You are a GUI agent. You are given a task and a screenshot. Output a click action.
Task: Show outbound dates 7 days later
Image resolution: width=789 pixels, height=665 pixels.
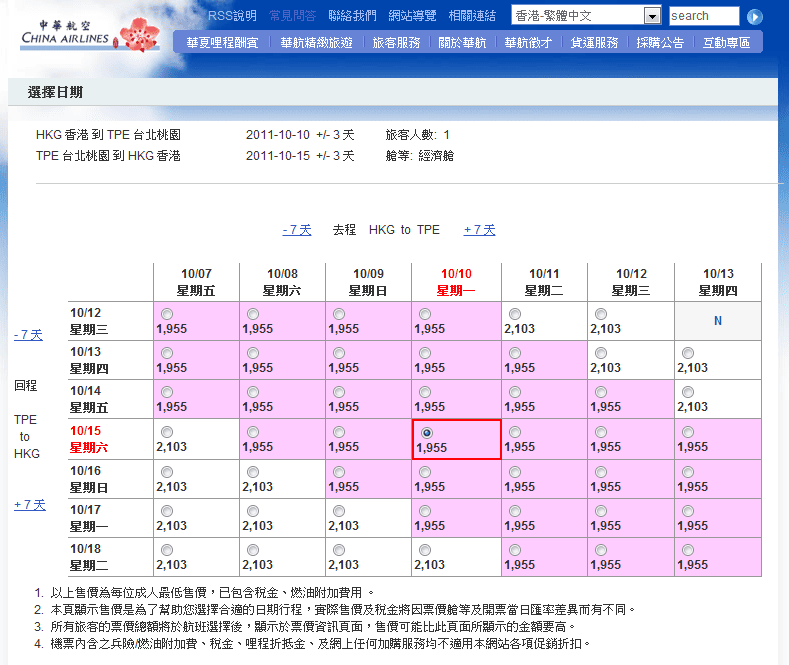point(479,230)
